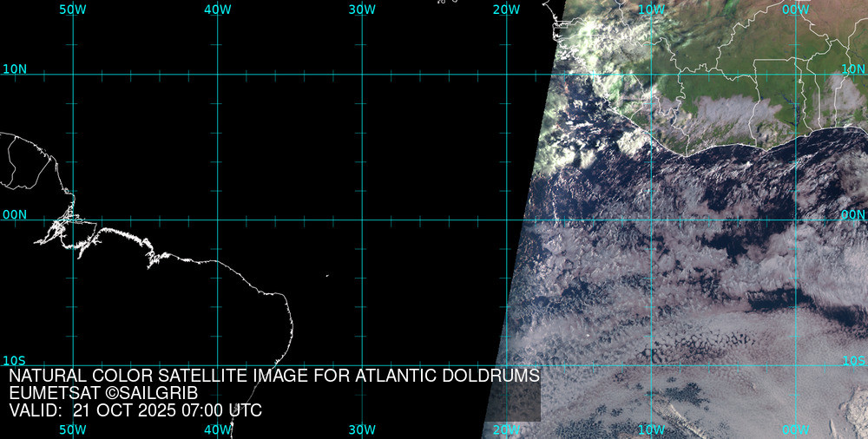Click the intersection of 20W and 10N gridlines
The image size is (868, 439).
click(507, 75)
